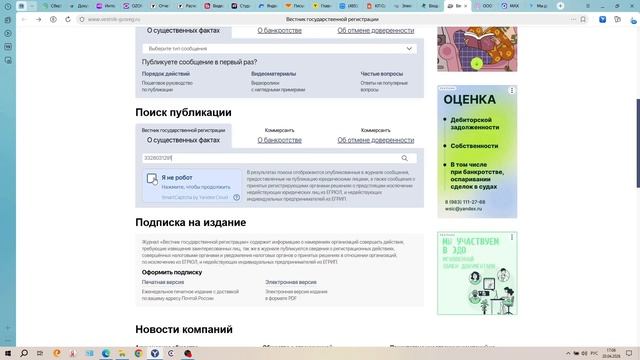Open the top 'Об отмене доверенности' tab link
The width and height of the screenshot is (640, 360).
(376, 31)
